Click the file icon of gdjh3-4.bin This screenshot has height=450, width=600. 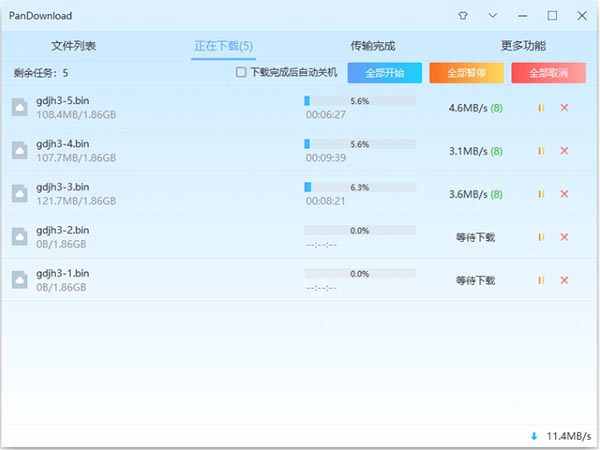click(x=20, y=150)
